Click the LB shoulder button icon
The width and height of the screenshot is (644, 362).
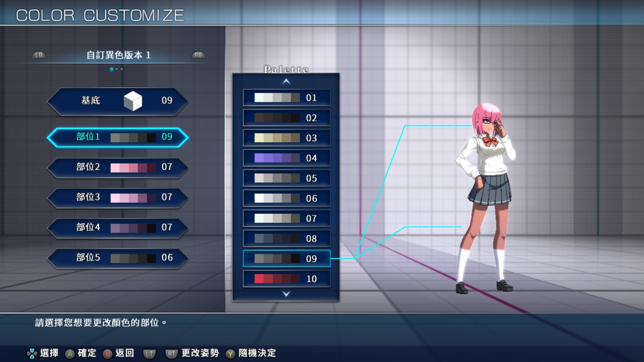click(x=39, y=55)
